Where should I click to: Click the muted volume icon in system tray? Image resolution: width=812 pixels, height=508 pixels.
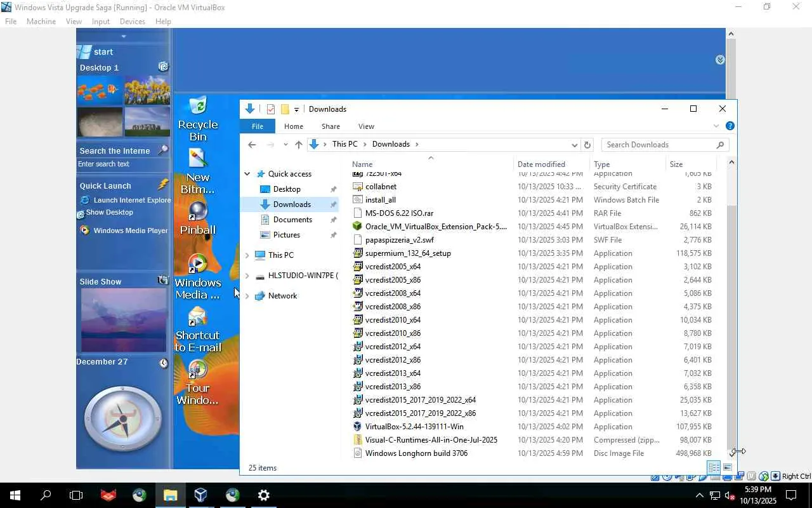(730, 495)
